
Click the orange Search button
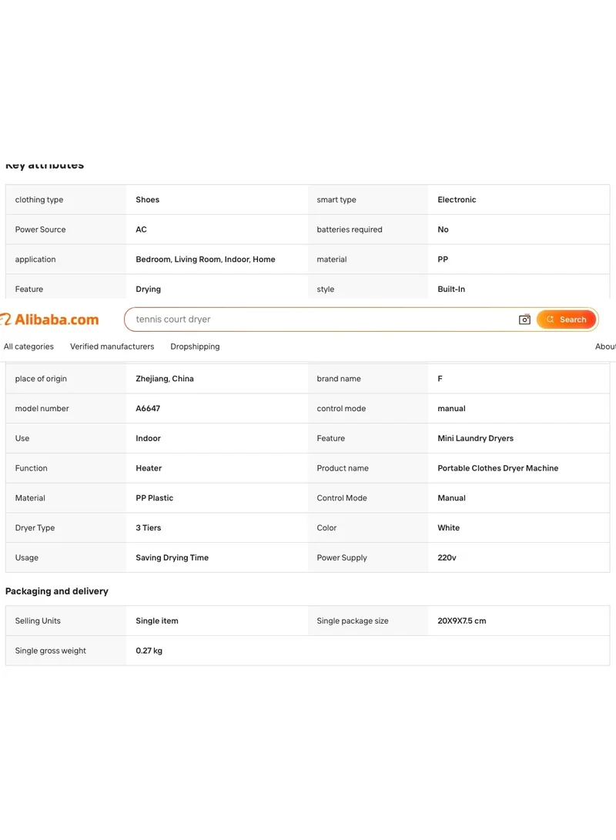(x=566, y=320)
